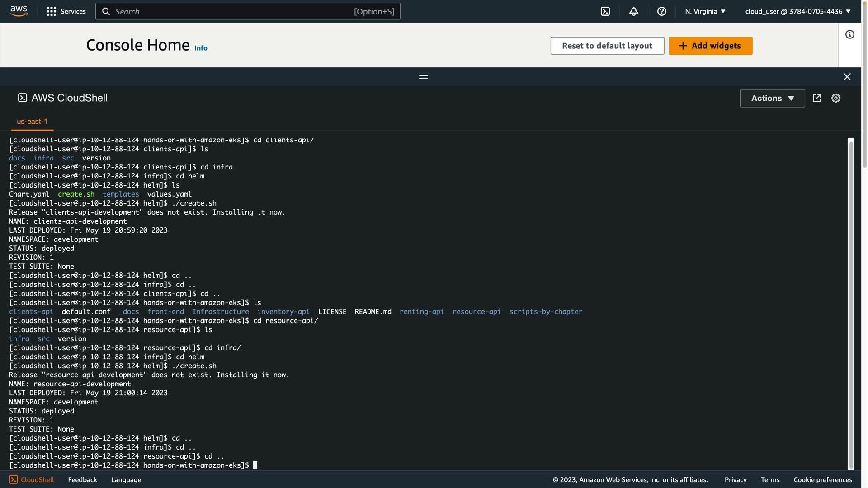868x488 pixels.
Task: Open CloudShell from top navigation icon
Action: pos(605,11)
